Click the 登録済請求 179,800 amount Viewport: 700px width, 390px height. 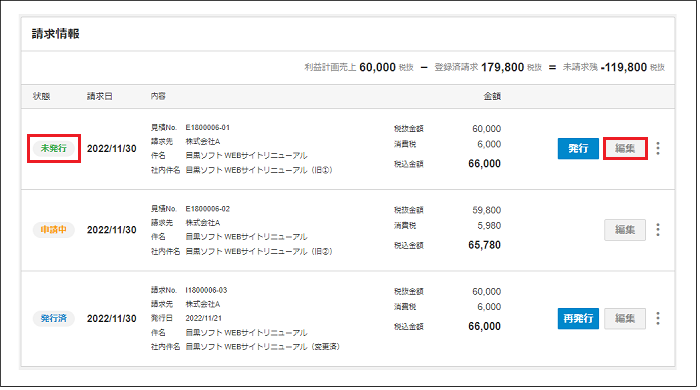point(502,67)
